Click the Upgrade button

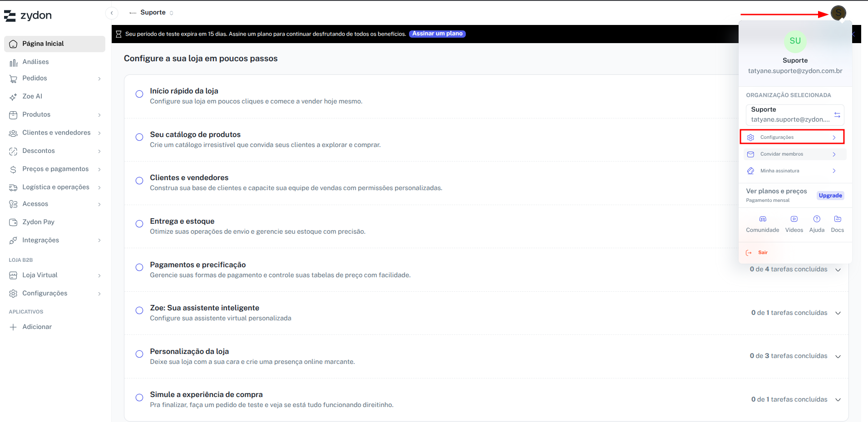830,196
